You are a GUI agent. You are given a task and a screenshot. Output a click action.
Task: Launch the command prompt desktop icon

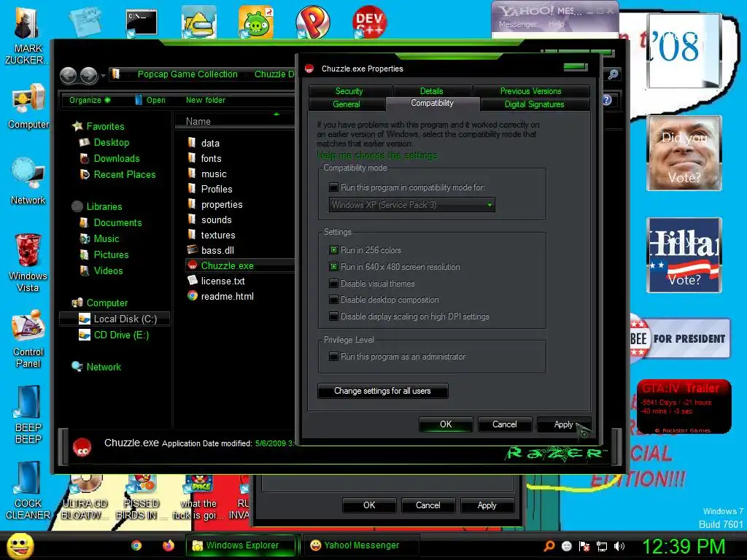(x=142, y=23)
